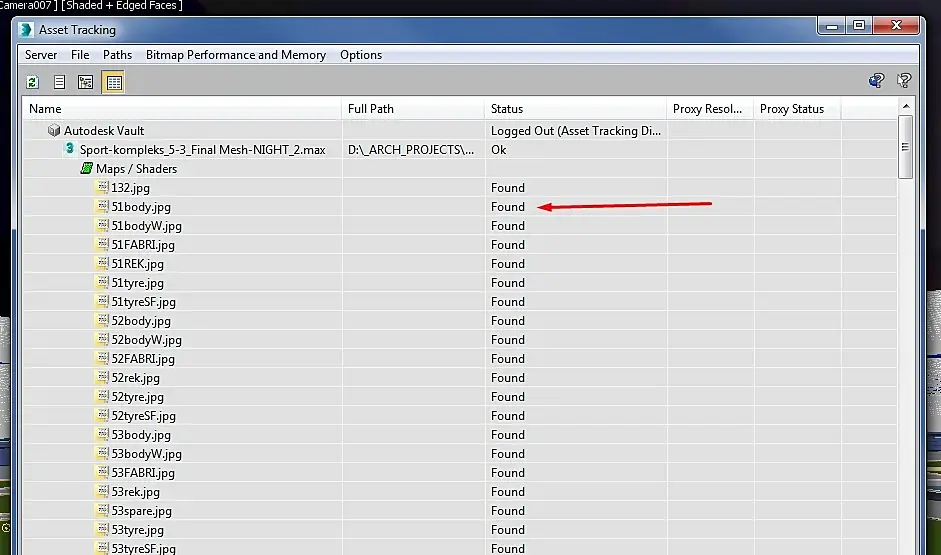Click the Refresh icon in the toolbar
This screenshot has height=555, width=941.
click(32, 82)
